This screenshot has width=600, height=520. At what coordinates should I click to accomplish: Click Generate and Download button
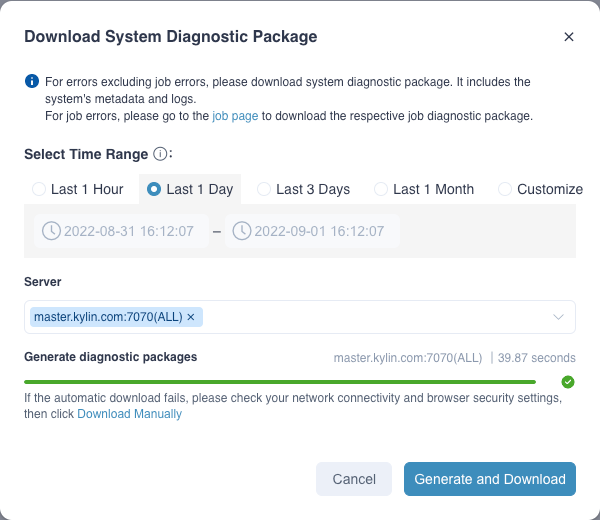pos(490,479)
